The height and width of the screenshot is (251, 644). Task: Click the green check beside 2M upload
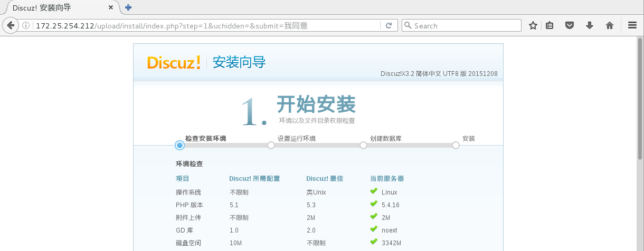tap(374, 217)
